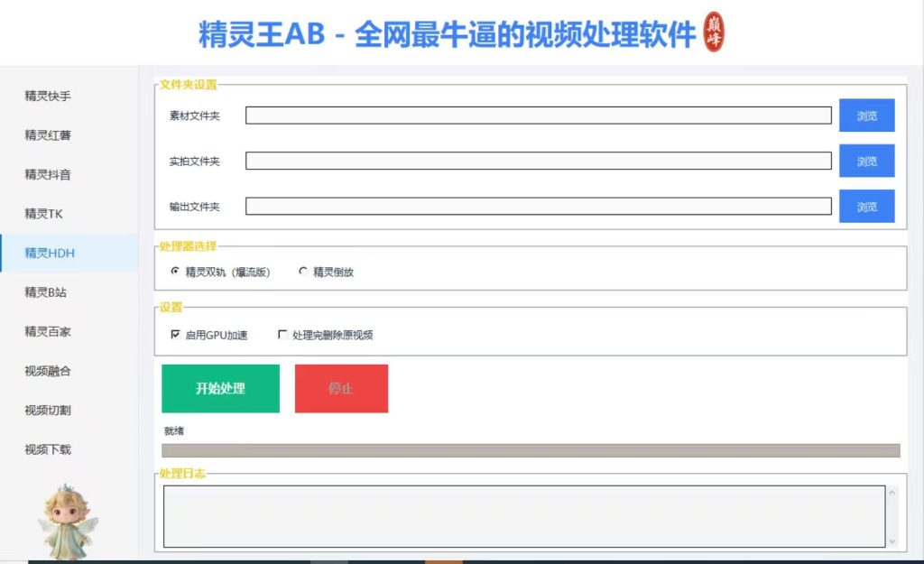Open the 视频下载 page

point(48,449)
